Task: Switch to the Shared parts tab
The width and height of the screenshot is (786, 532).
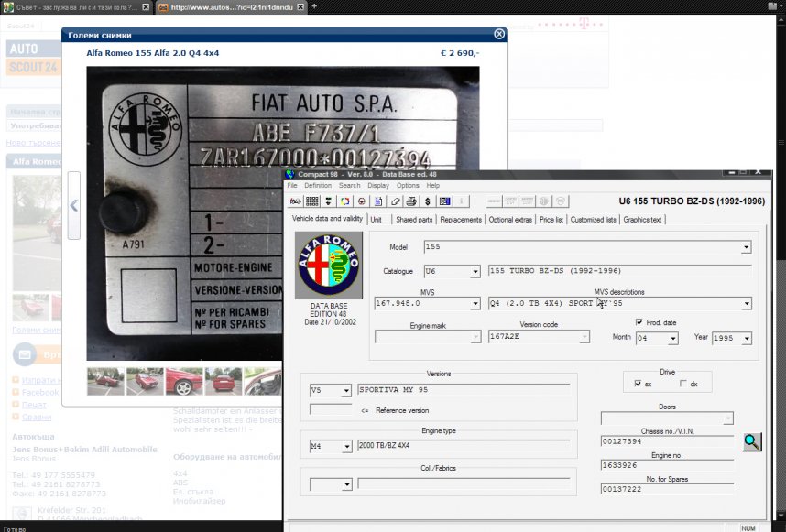Action: tap(414, 220)
